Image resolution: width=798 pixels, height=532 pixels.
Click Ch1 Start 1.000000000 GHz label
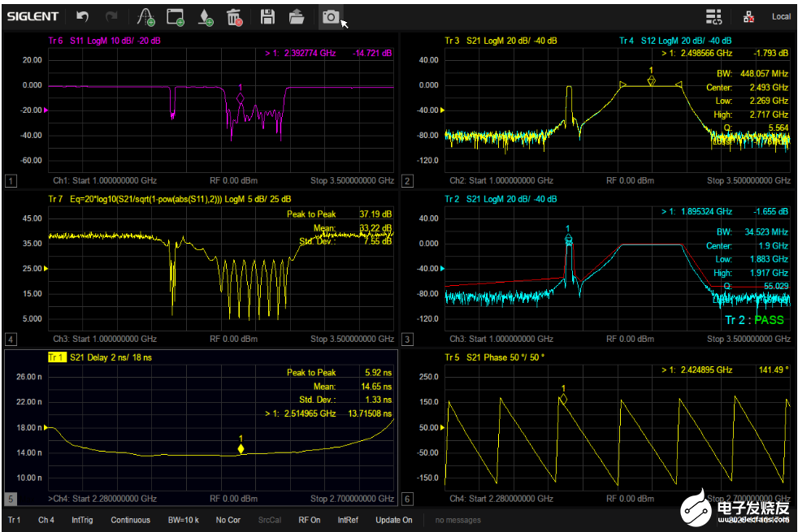105,180
